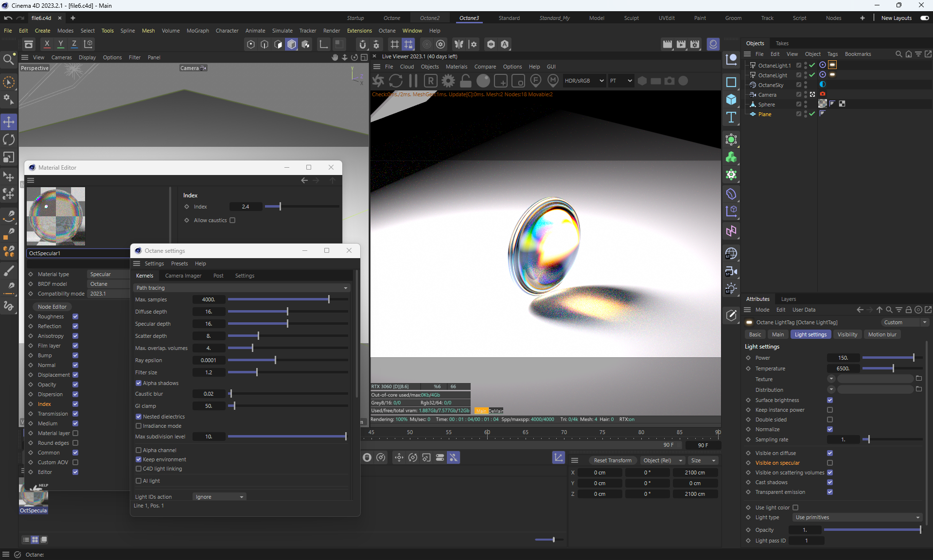Open Size dropdown in coordinates panel
933x560 pixels.
click(704, 460)
